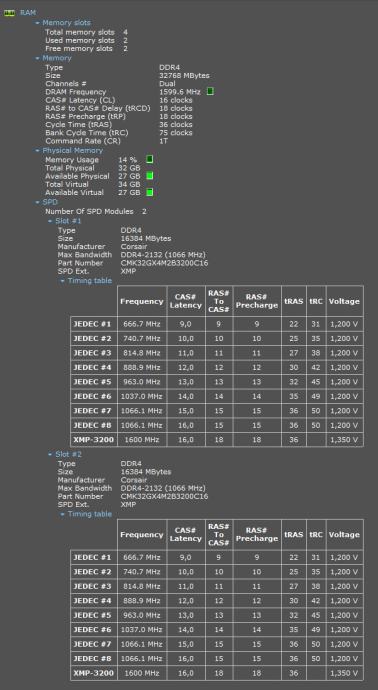This screenshot has height=690, width=378.
Task: Collapse the Memory slots section
Action: coord(38,23)
